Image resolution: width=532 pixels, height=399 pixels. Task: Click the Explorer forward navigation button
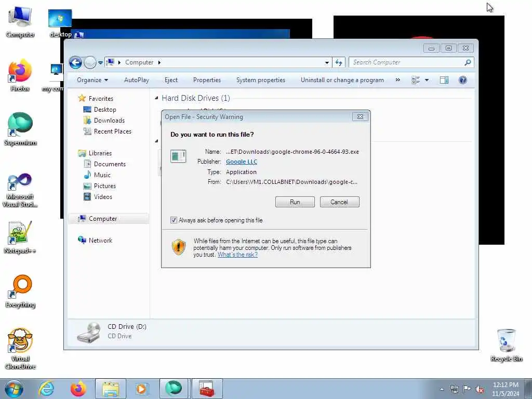[90, 62]
